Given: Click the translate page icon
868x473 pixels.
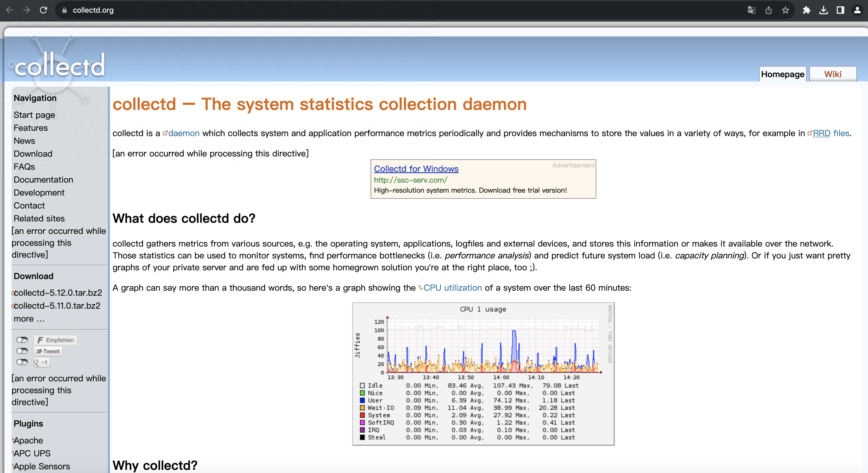Looking at the screenshot, I should [x=751, y=10].
